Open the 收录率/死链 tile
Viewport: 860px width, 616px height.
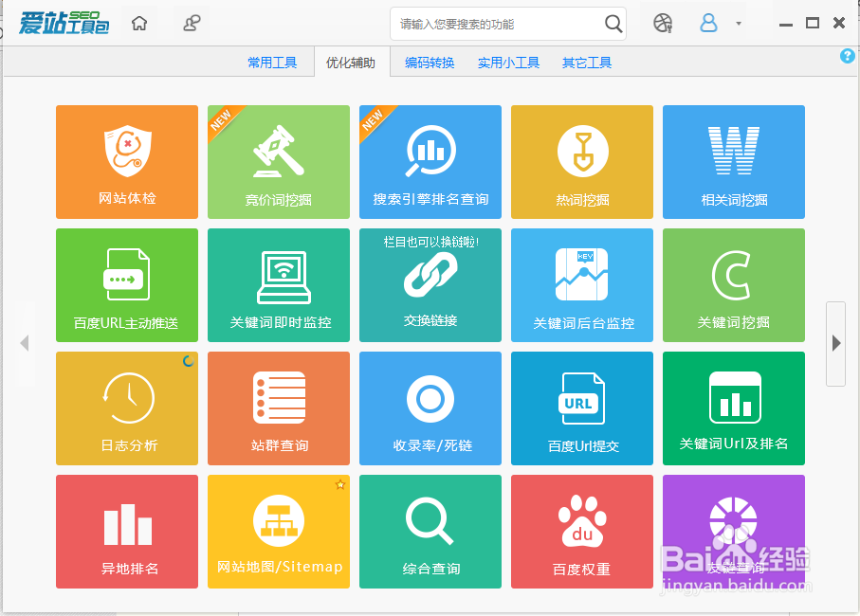pyautogui.click(x=430, y=408)
